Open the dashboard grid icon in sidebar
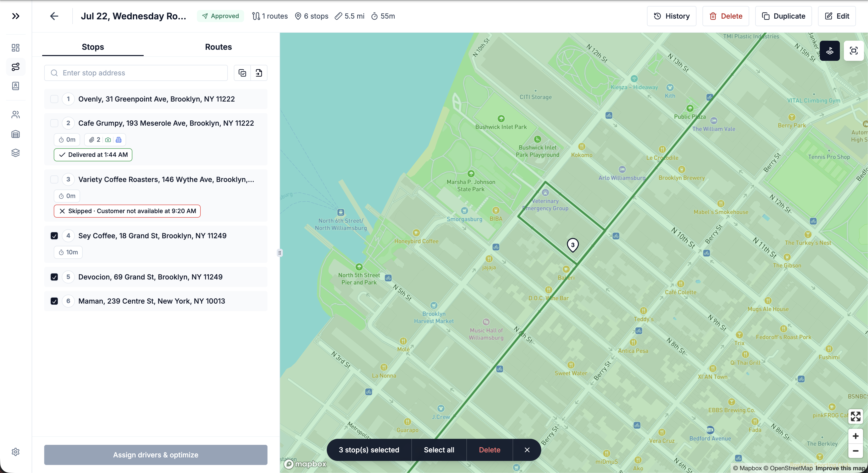Screen dimensions: 868x473 click(16, 48)
